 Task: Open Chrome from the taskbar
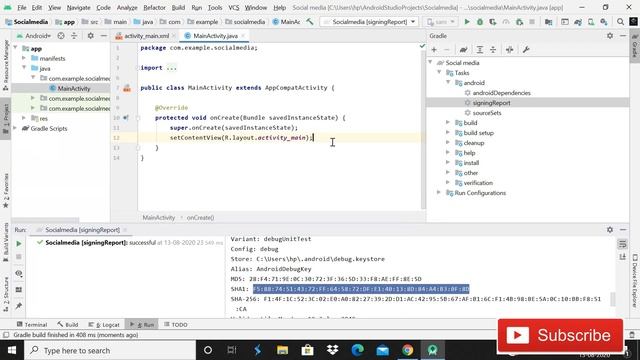407,350
